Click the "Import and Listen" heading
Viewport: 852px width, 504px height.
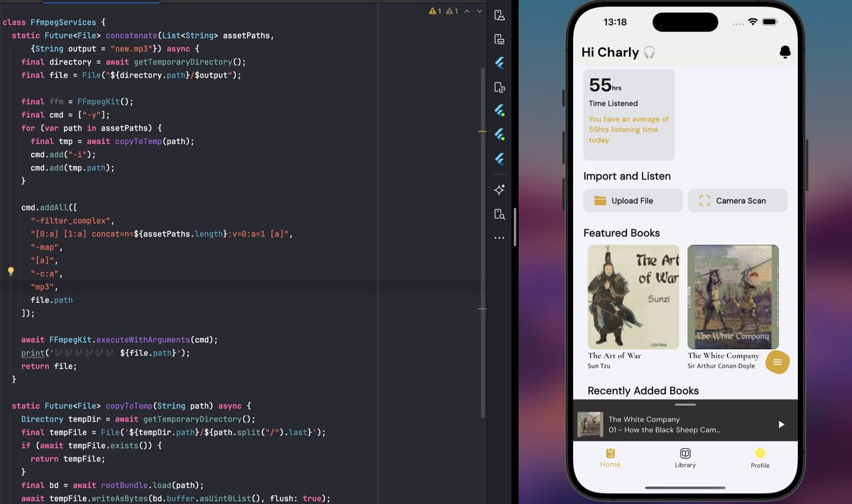627,176
